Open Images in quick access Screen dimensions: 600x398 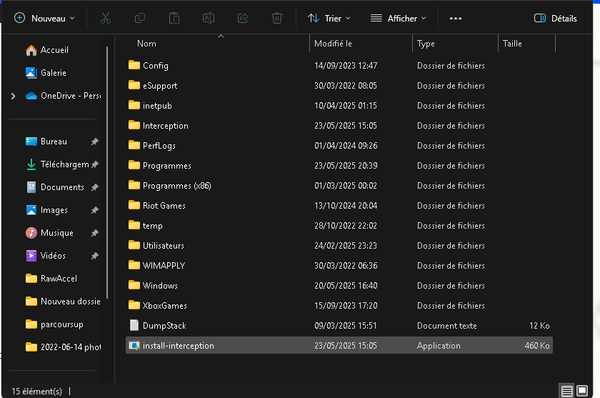[47, 210]
